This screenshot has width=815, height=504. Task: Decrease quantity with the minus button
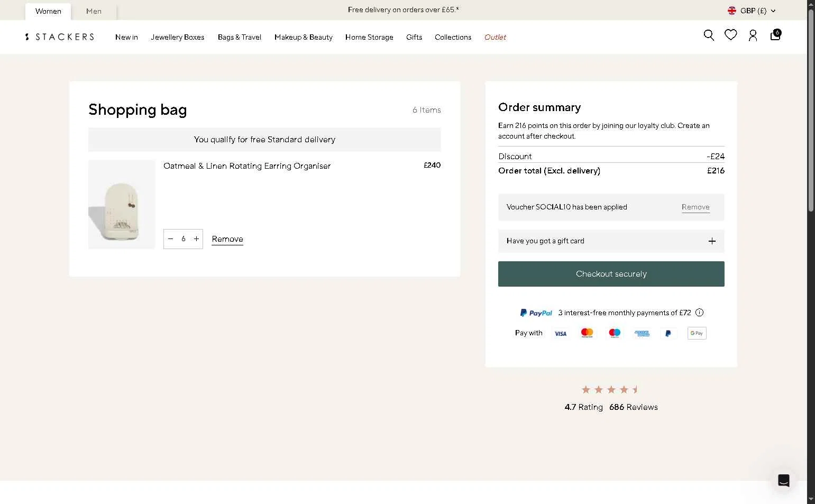(x=170, y=239)
